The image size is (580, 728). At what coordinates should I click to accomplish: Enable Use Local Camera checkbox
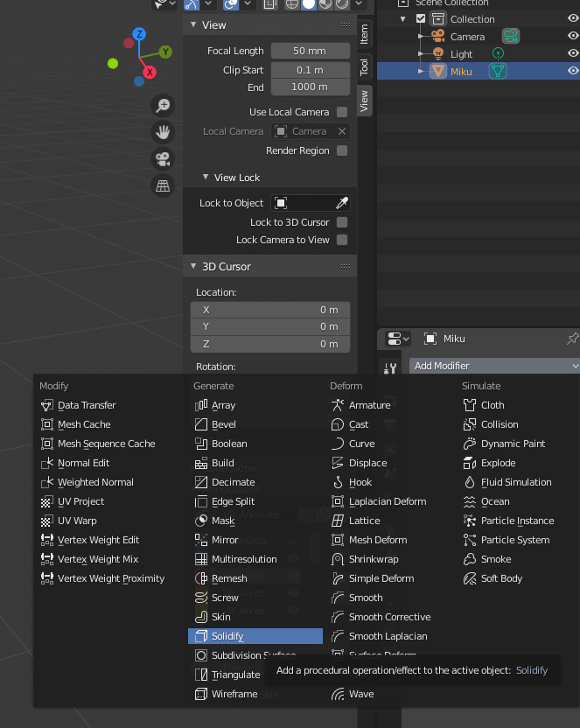click(x=342, y=112)
